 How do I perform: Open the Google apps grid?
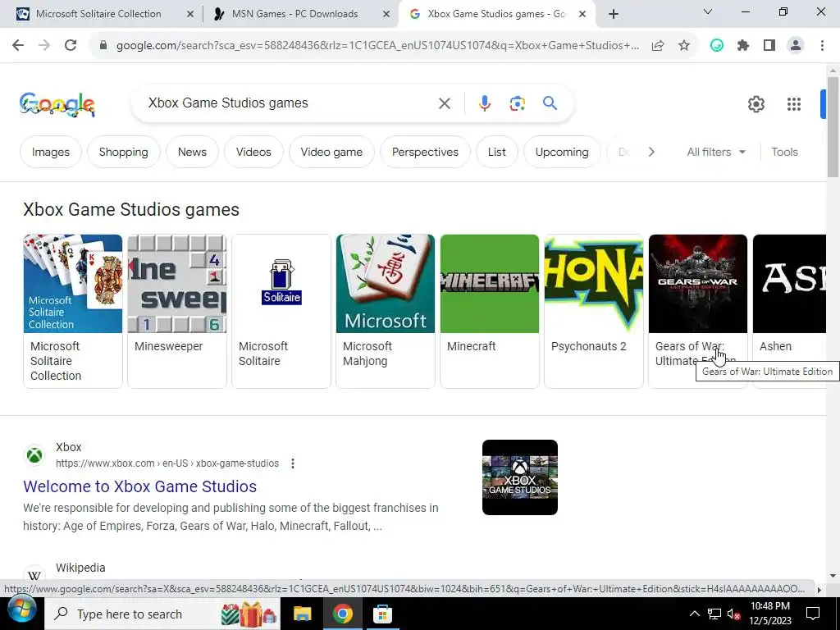click(x=794, y=104)
